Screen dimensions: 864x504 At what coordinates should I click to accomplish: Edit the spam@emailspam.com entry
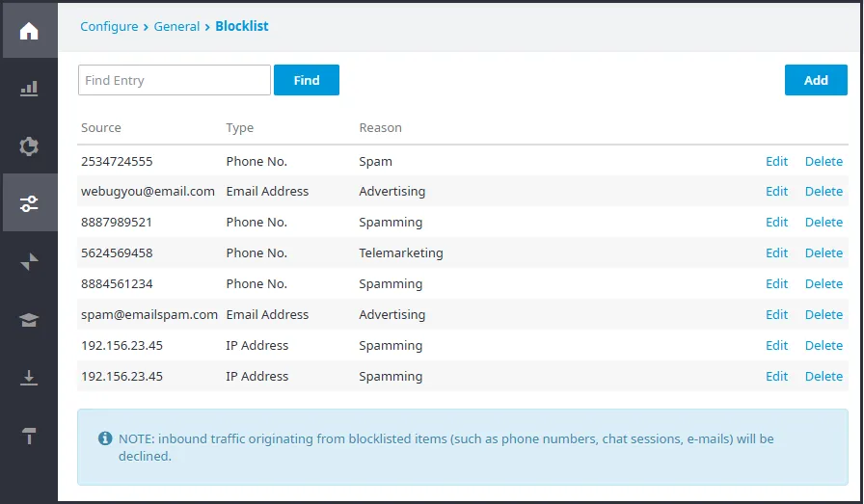pos(777,314)
